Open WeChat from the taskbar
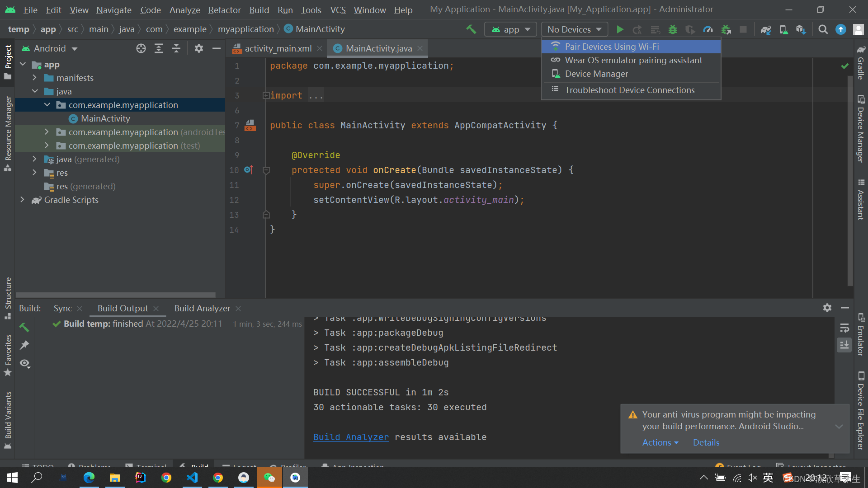 pyautogui.click(x=269, y=478)
